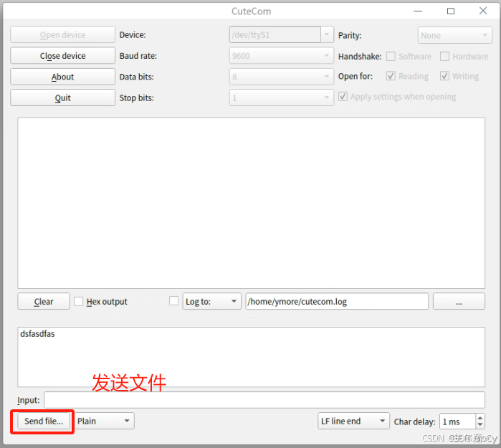Open the Stop bits dropdown
Screen dimensions: 501x448
tap(282, 97)
